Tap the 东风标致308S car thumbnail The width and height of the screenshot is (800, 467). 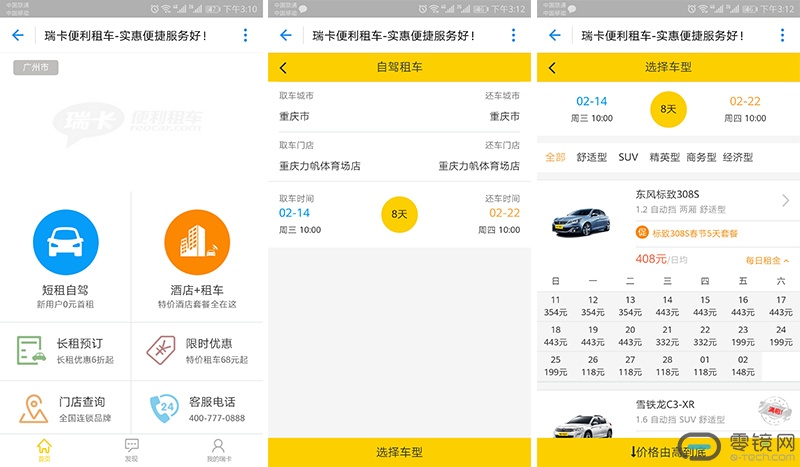click(583, 221)
